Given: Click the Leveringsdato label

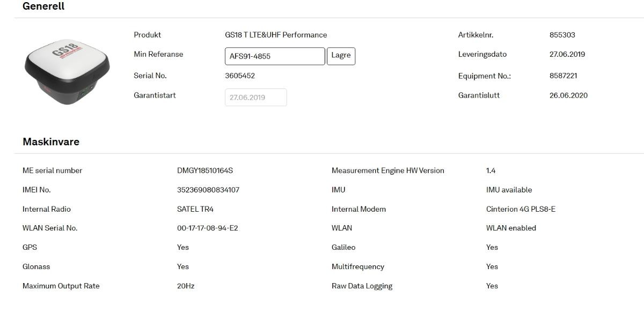Looking at the screenshot, I should point(482,54).
